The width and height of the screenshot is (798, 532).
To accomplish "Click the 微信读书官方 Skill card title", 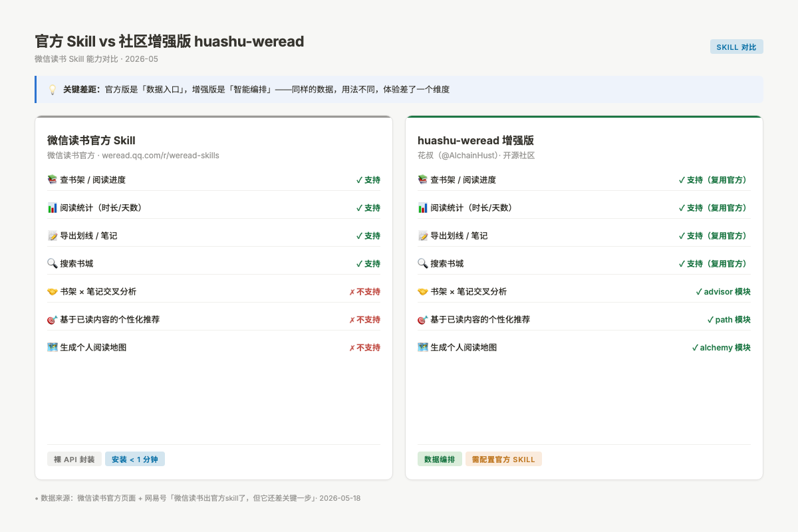I will [91, 140].
